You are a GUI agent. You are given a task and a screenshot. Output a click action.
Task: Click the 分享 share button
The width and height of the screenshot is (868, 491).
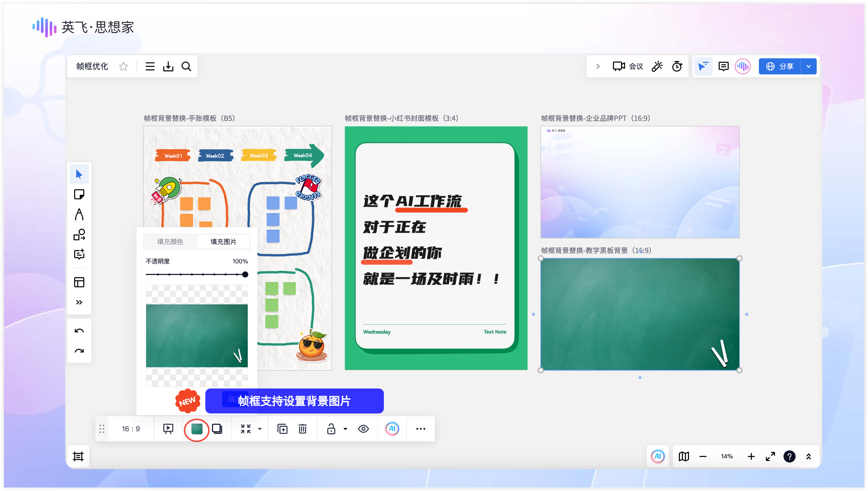[779, 66]
